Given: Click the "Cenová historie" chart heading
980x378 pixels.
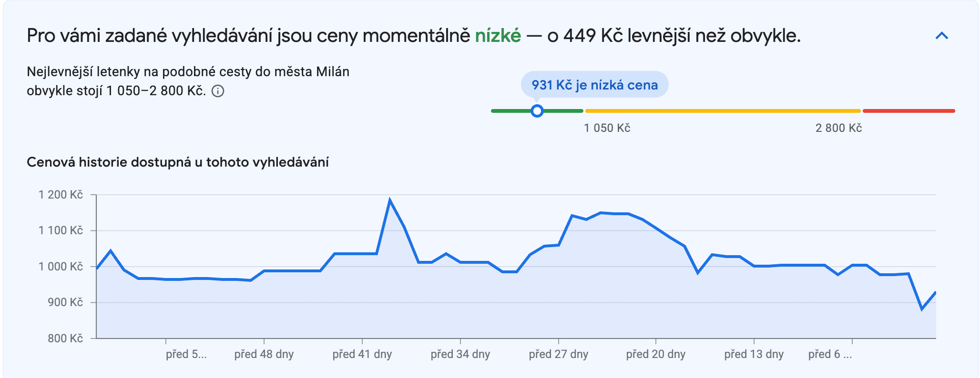Looking at the screenshot, I should [177, 162].
